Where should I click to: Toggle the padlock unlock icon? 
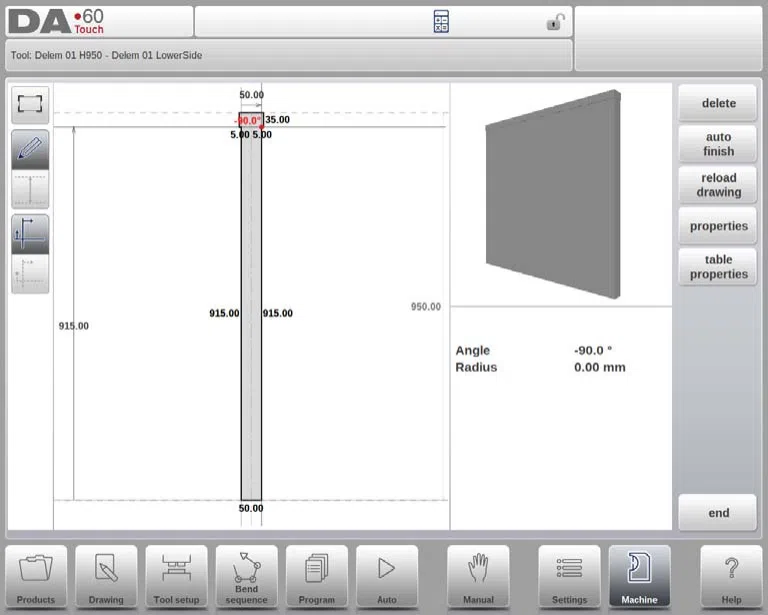pos(555,22)
